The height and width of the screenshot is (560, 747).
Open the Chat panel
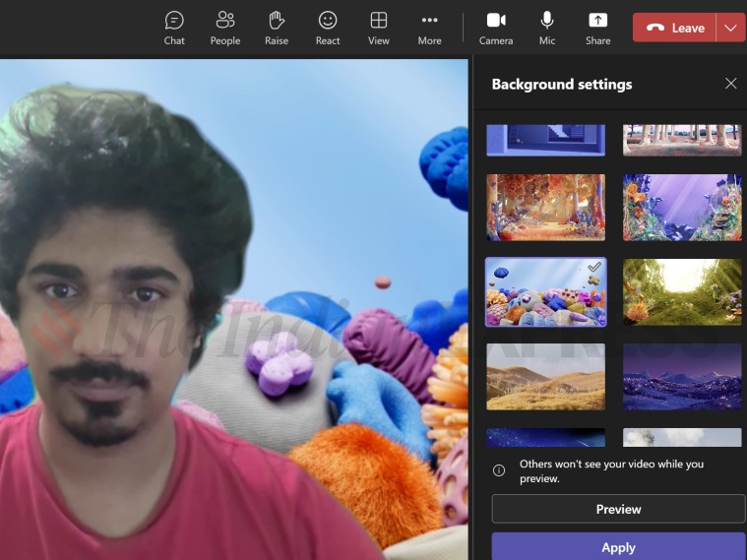tap(174, 29)
